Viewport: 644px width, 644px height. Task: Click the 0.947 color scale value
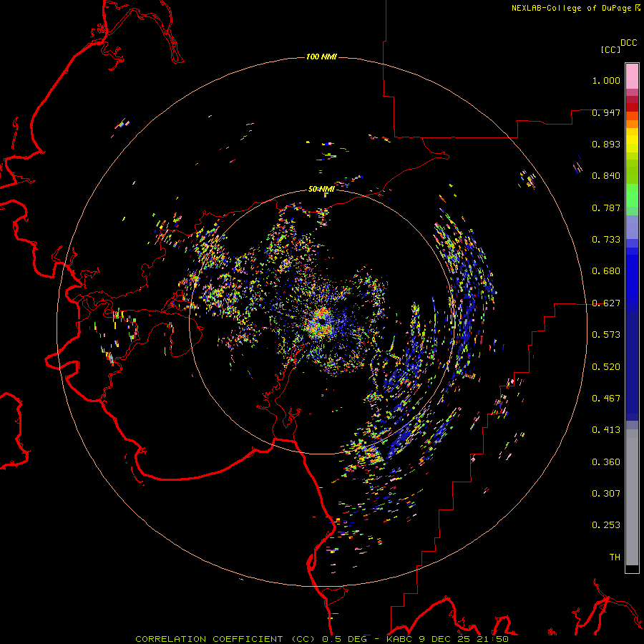[x=606, y=112]
